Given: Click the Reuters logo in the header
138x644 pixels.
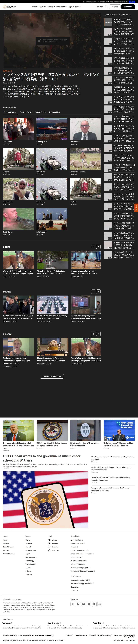Looking at the screenshot, I should pos(9,7).
